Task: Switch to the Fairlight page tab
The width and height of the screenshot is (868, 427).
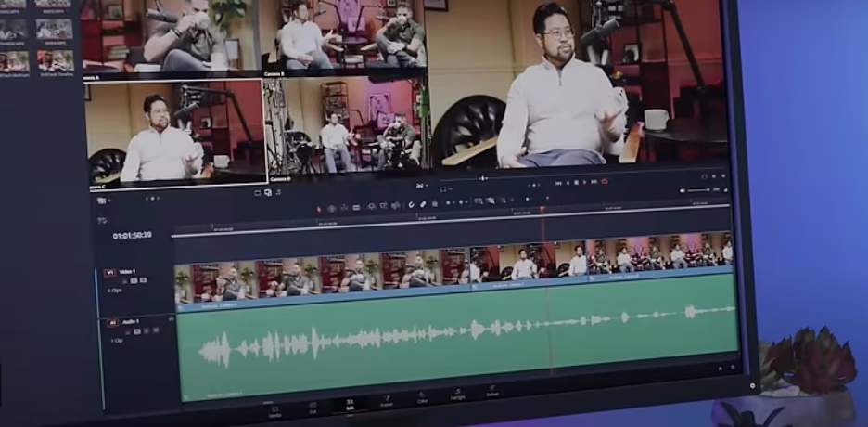Action: 458,395
